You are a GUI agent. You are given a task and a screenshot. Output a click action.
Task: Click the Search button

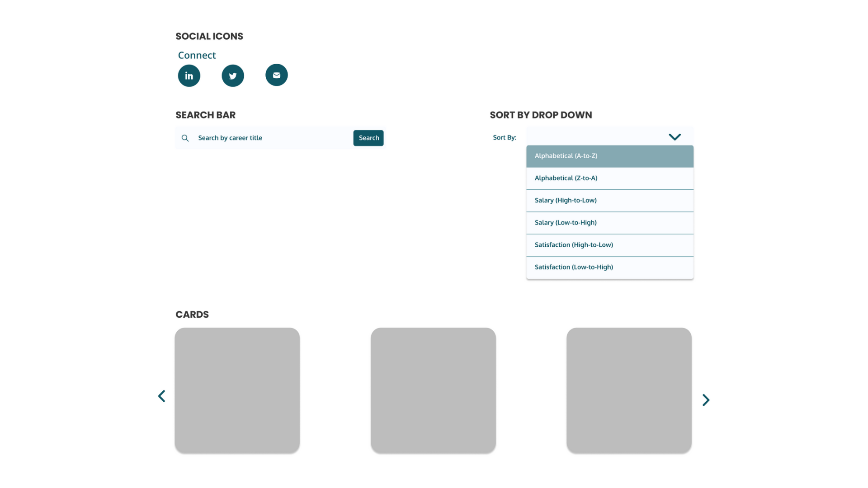click(x=368, y=138)
